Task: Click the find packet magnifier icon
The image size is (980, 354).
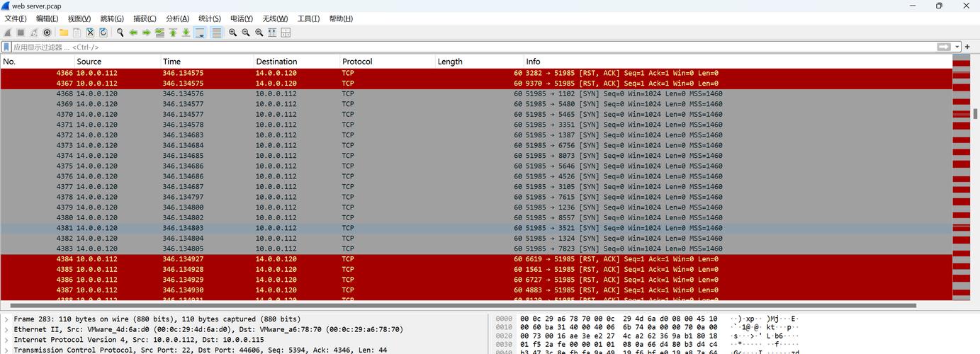Action: pos(120,33)
